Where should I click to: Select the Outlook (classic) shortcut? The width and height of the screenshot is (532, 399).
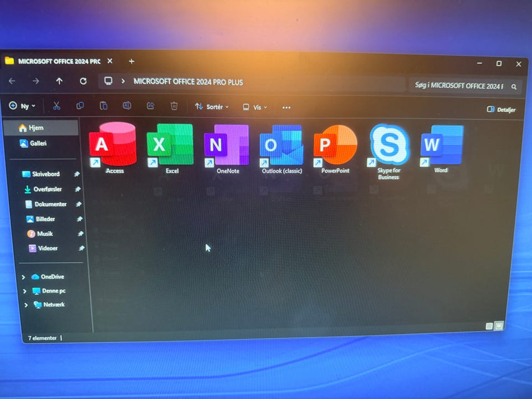tap(282, 149)
